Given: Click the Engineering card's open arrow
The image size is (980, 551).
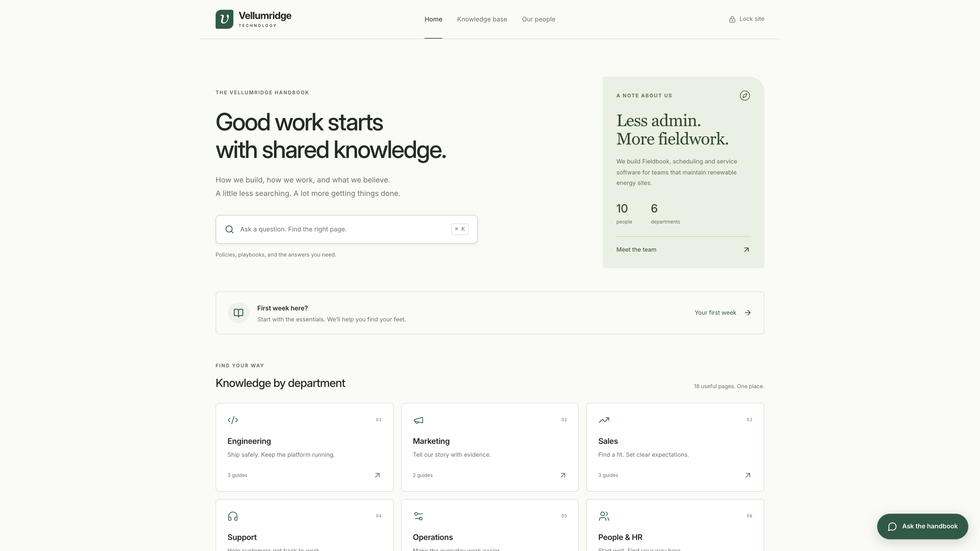Looking at the screenshot, I should coord(377,475).
